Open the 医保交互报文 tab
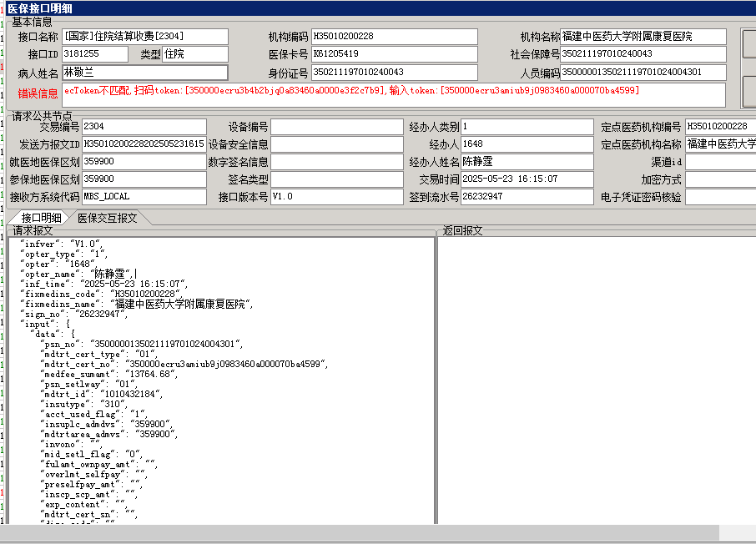756x544 pixels. pos(107,218)
